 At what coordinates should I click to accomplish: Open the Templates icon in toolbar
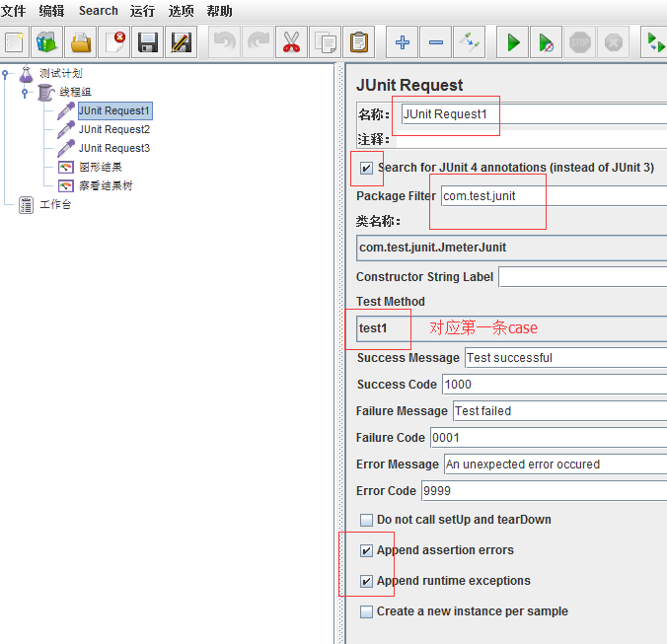(46, 42)
